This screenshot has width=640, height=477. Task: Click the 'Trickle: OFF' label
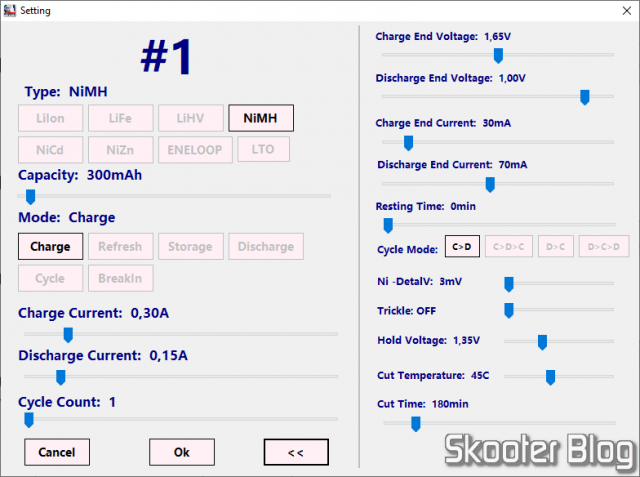point(407,311)
